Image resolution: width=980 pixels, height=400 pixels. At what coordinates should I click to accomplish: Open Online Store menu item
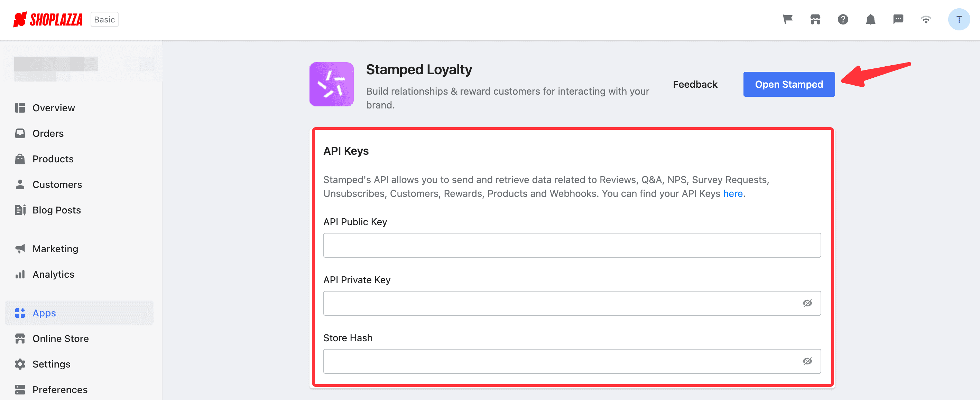coord(61,339)
